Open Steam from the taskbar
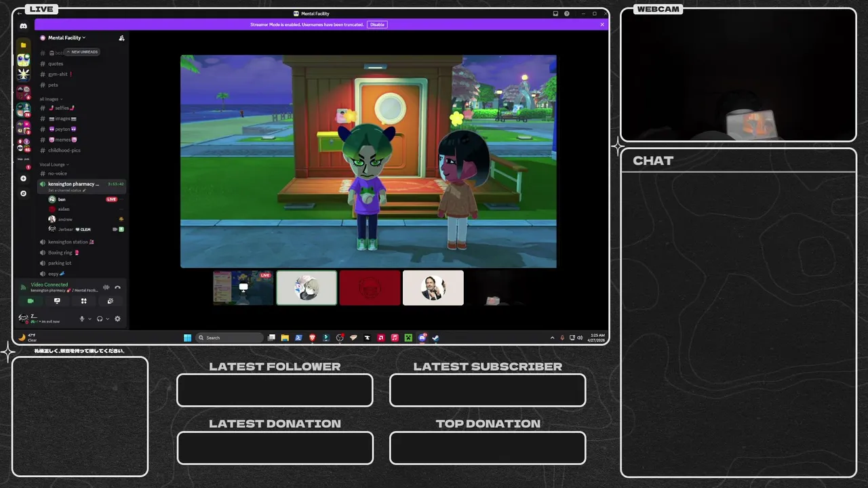Screen dimensions: 868x488 coord(435,338)
